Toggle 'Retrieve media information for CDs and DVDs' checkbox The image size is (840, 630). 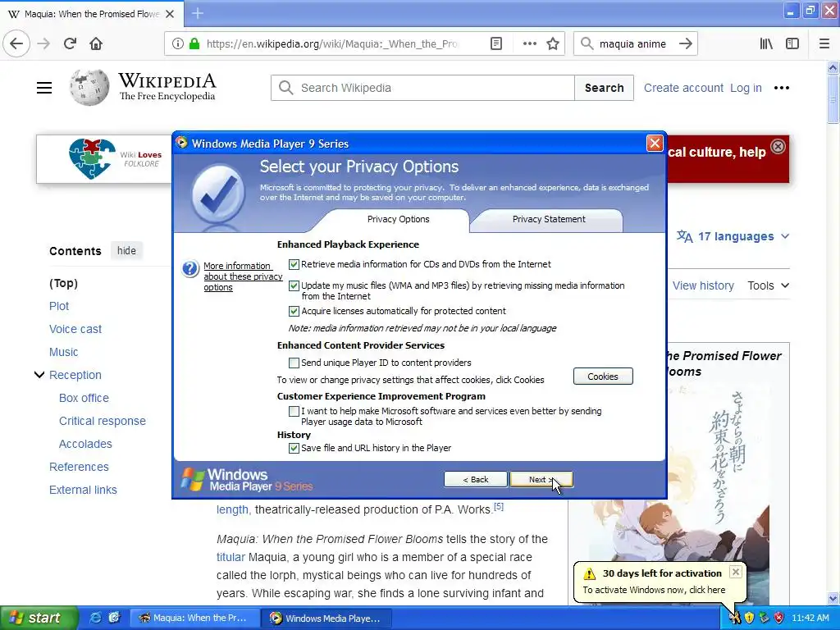point(294,264)
